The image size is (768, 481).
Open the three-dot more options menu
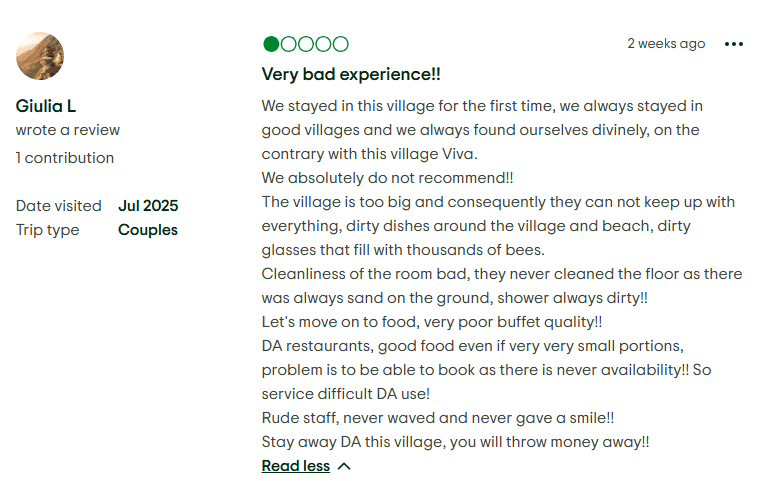coord(734,44)
